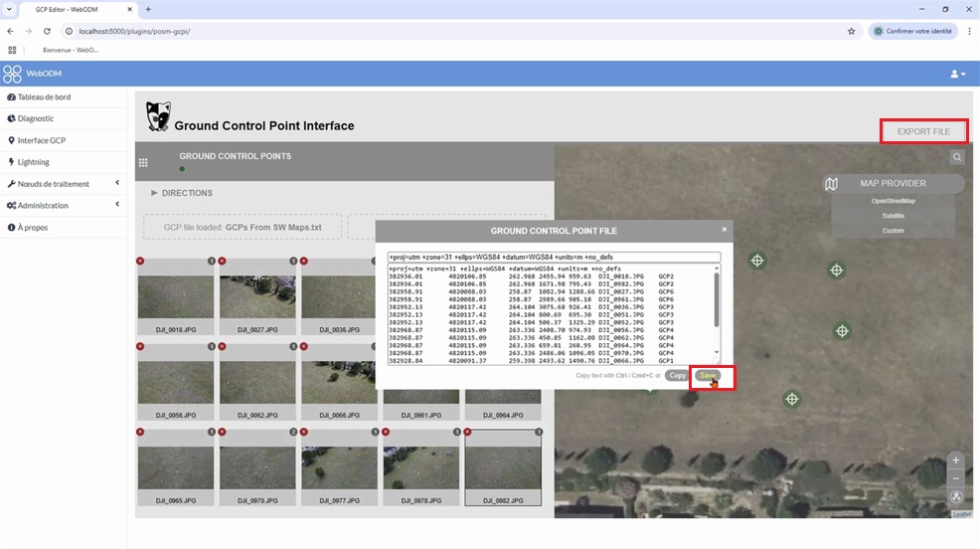The height and width of the screenshot is (549, 980).
Task: Toggle the MAP PROVIDER panel header
Action: (x=894, y=183)
